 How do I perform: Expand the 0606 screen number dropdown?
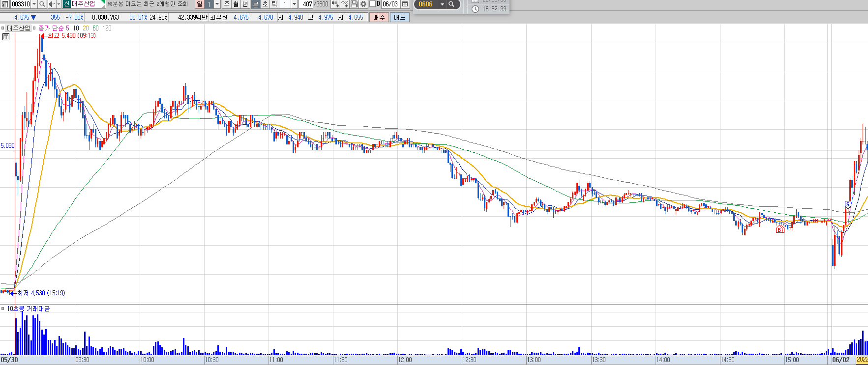[x=442, y=4]
